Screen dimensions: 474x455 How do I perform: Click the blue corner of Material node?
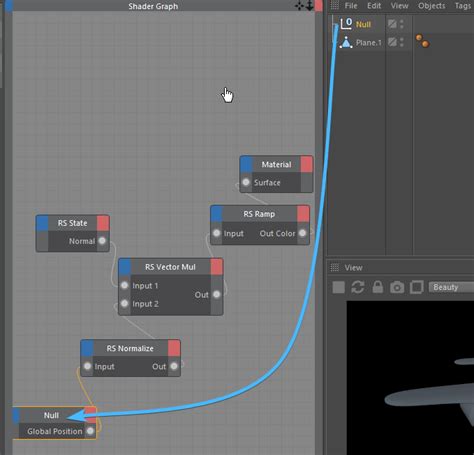tap(246, 164)
